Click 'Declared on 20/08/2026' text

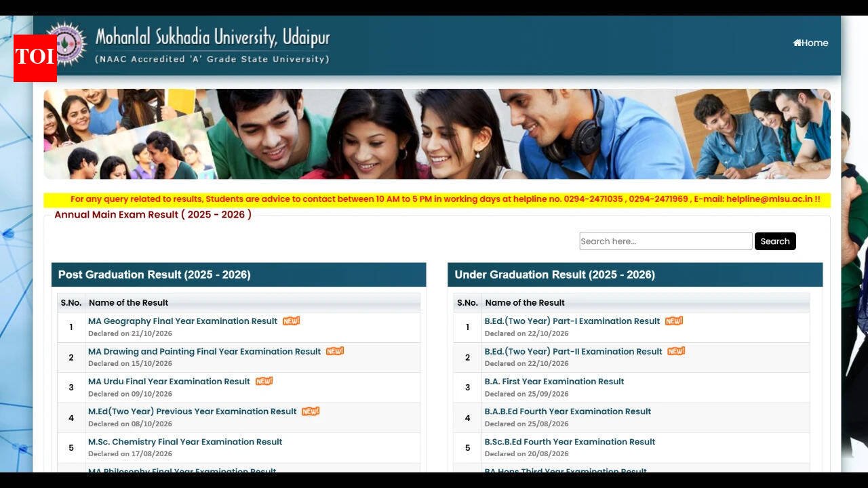point(526,454)
